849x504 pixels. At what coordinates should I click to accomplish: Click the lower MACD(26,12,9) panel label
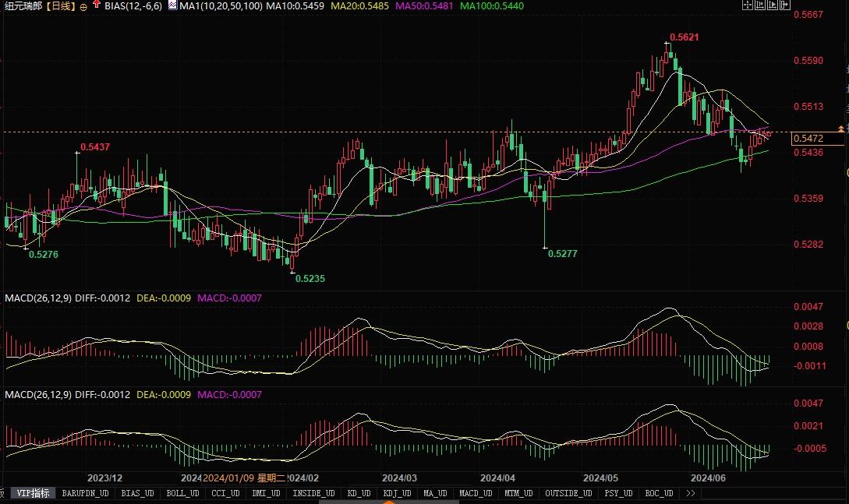point(38,395)
